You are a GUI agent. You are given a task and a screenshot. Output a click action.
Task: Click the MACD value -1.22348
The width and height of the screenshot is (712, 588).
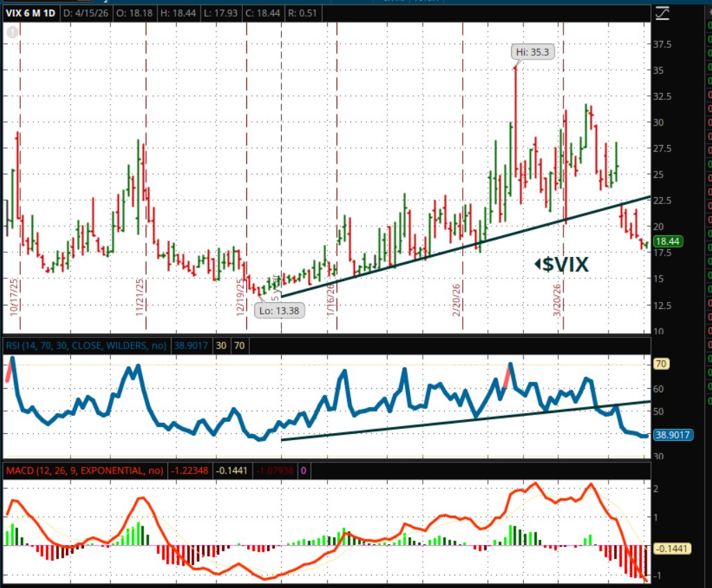(x=189, y=470)
